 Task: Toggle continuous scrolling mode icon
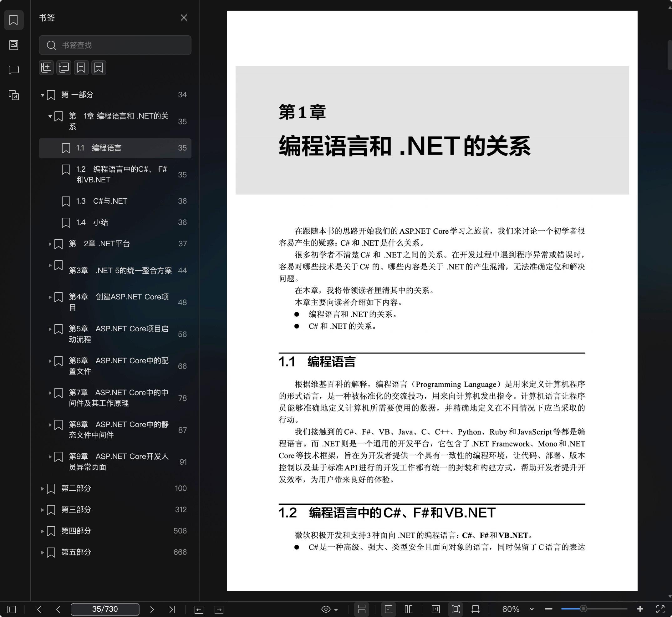click(362, 609)
